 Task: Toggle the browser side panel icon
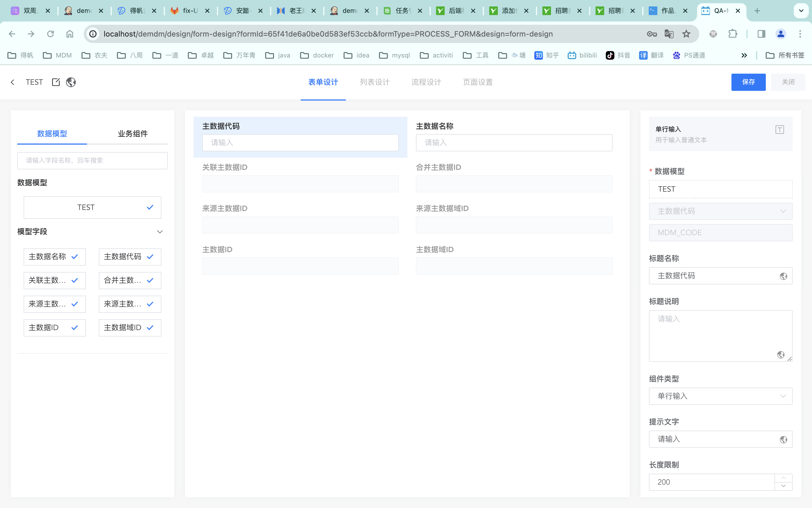pos(761,34)
